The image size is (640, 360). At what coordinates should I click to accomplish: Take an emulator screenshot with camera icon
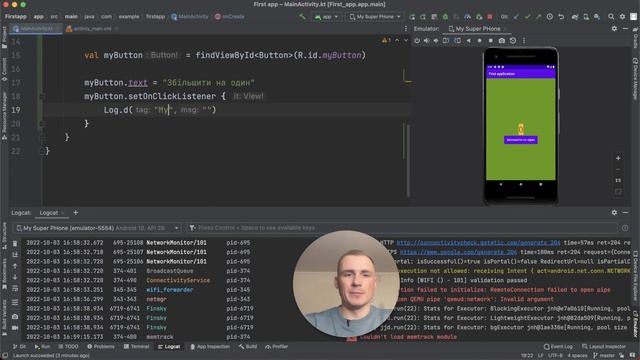point(502,40)
